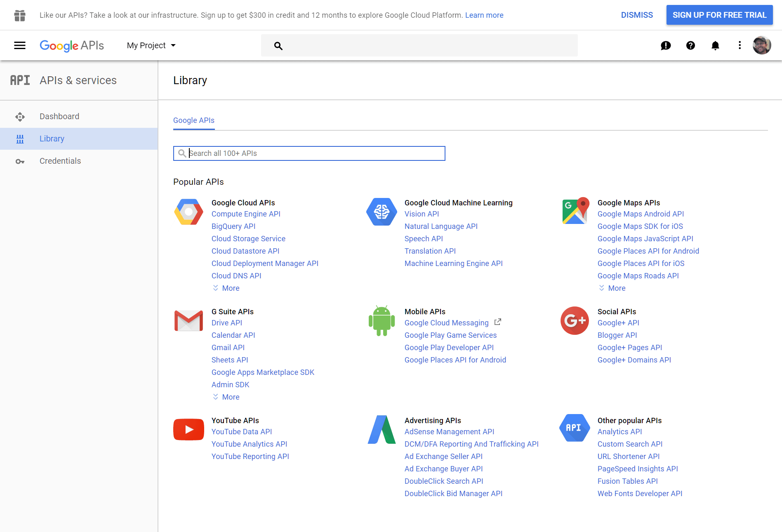Open AdSense Management API link

(449, 432)
